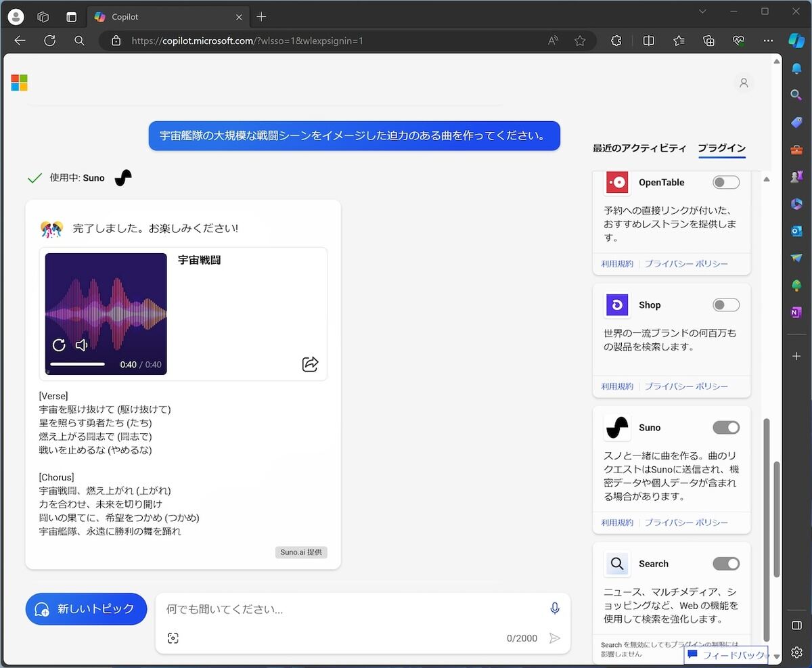Enable Read Aloud icon in address bar
The width and height of the screenshot is (812, 668).
tap(553, 41)
